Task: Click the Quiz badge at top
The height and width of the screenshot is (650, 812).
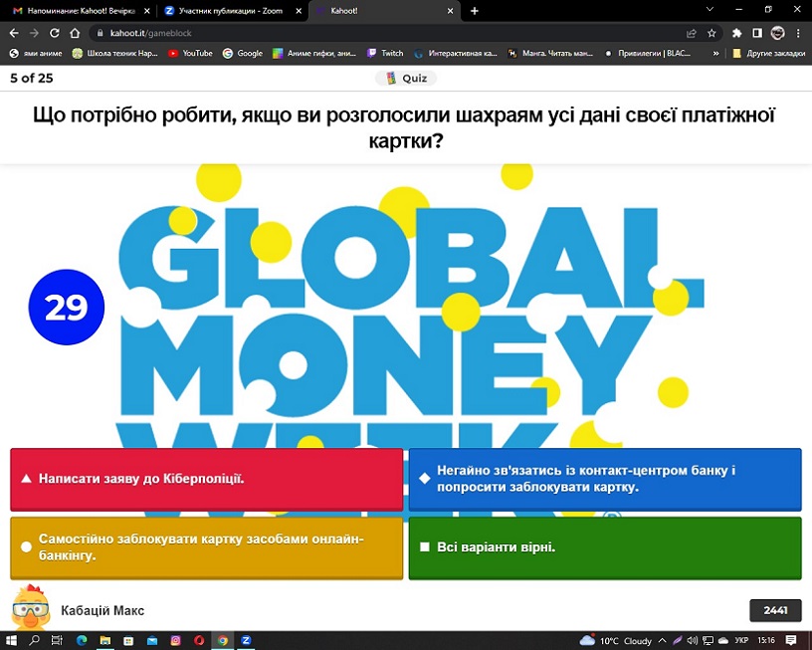Action: 406,79
